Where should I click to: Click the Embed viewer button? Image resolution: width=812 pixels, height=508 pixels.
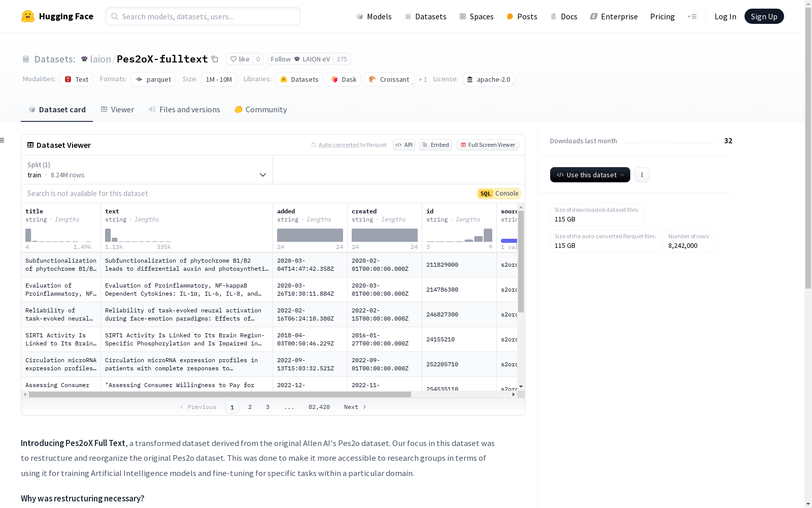pos(435,145)
